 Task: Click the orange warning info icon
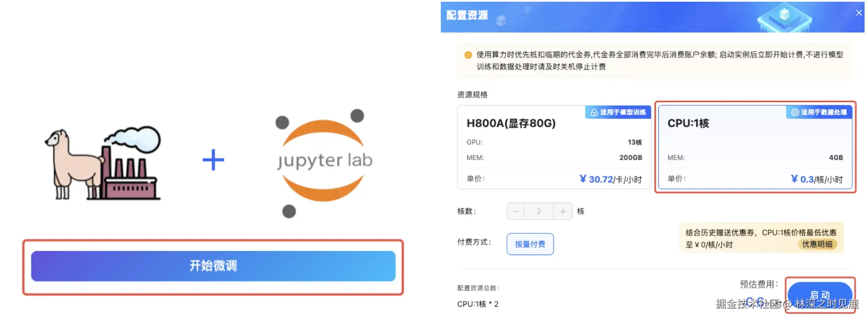(x=468, y=55)
